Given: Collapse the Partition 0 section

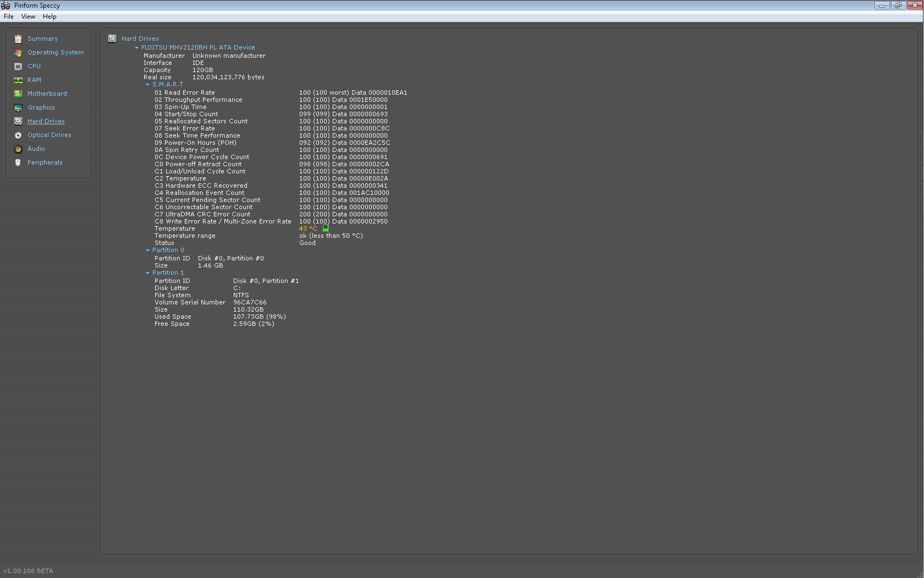Looking at the screenshot, I should [147, 250].
